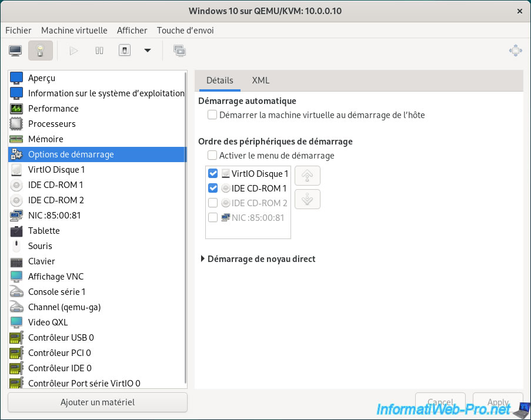Open the shutdown options dropdown arrow
This screenshot has height=420, width=531.
[x=148, y=51]
